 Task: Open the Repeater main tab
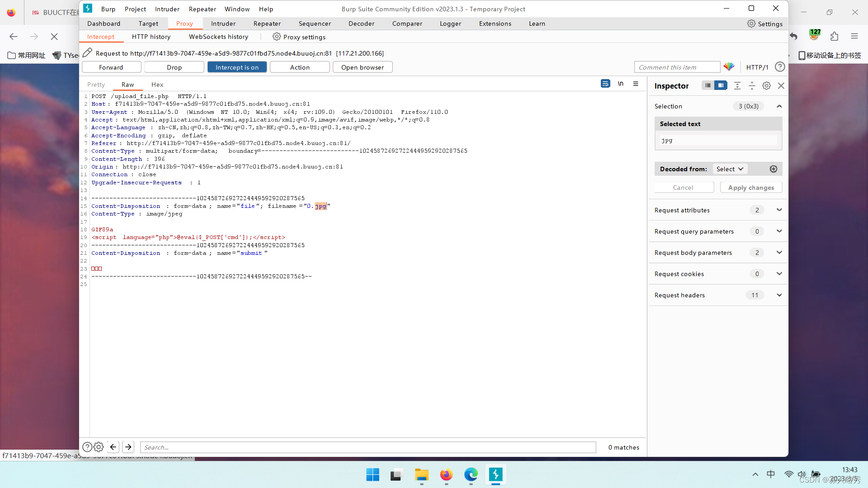pyautogui.click(x=267, y=23)
